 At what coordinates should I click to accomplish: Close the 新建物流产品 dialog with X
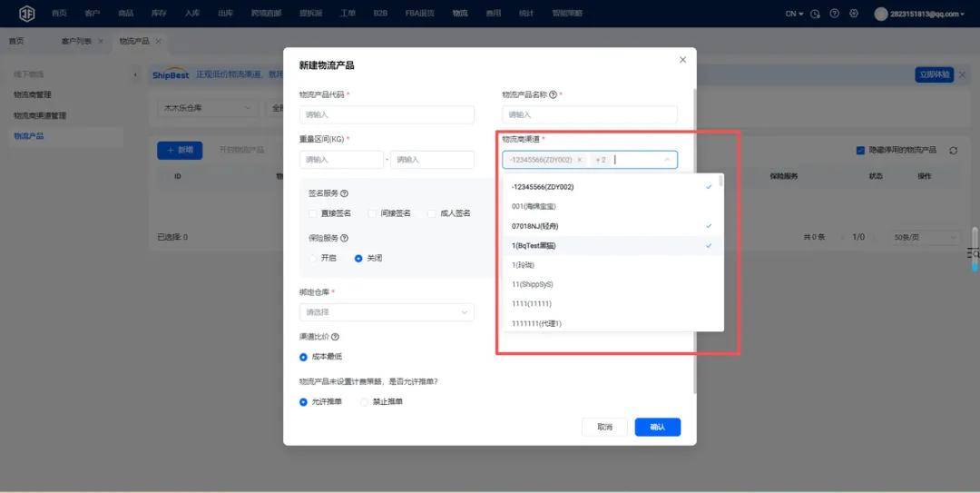tap(682, 59)
